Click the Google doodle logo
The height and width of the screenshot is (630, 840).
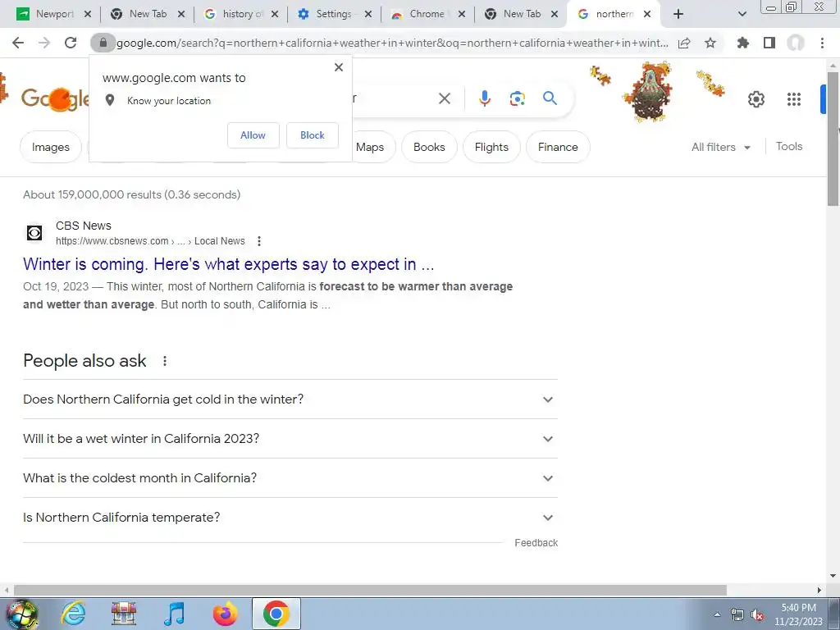[x=55, y=99]
